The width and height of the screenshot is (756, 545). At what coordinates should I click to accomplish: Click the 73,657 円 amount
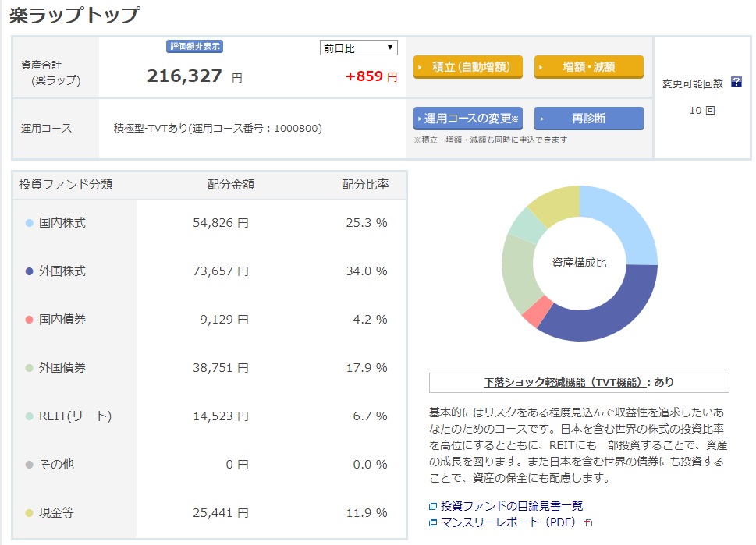(x=221, y=271)
